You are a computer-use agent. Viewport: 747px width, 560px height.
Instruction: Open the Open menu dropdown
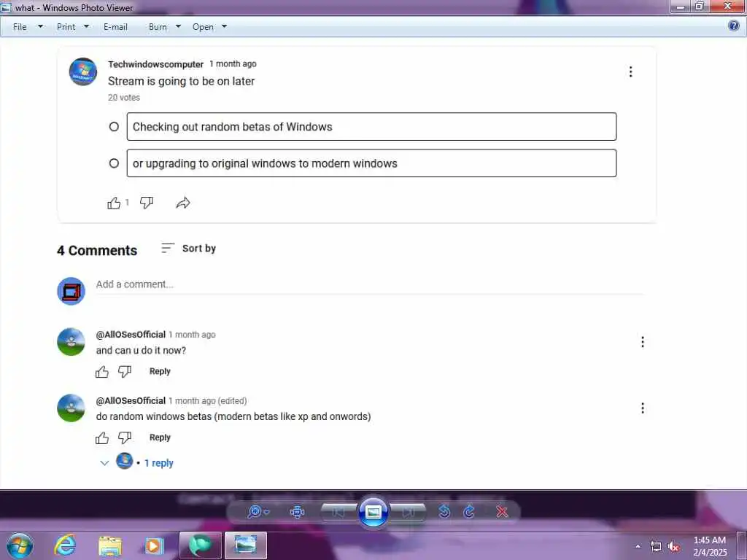pyautogui.click(x=209, y=27)
